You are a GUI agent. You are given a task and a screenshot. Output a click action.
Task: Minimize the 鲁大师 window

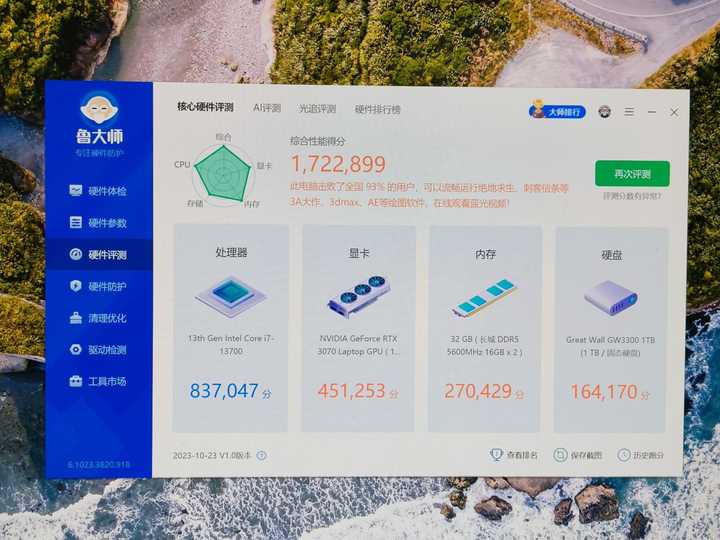tap(652, 112)
